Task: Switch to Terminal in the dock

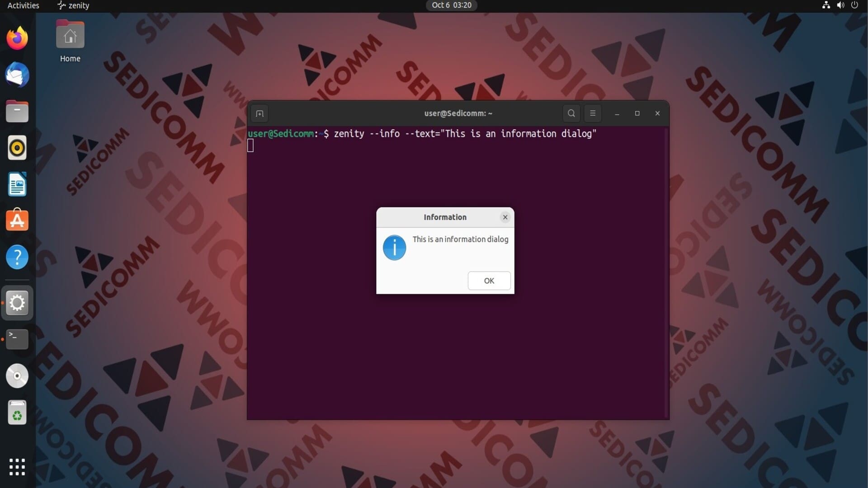Action: point(17,339)
